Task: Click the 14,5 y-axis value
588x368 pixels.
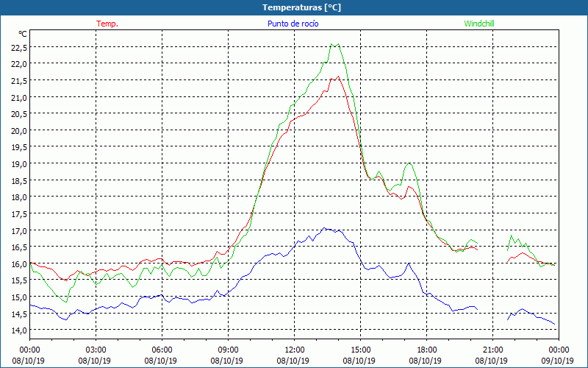Action: (x=19, y=314)
